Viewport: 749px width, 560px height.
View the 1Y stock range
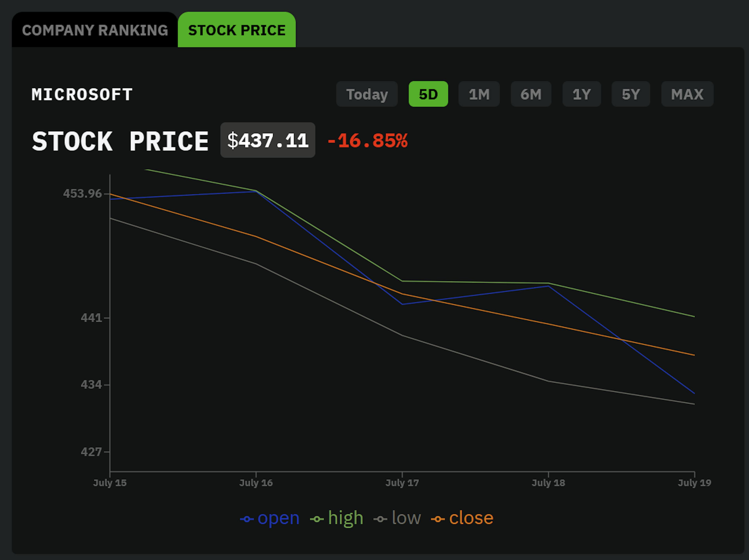coord(581,94)
